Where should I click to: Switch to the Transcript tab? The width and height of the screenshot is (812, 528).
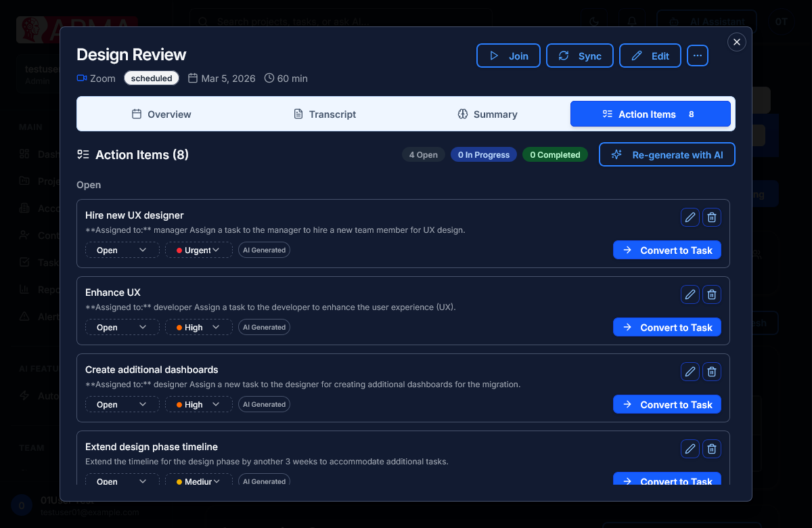click(324, 114)
